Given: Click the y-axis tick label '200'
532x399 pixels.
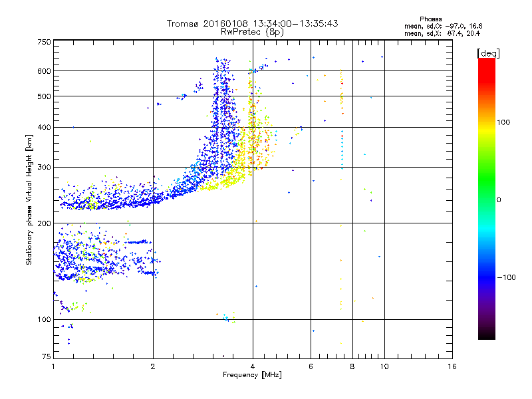Looking at the screenshot, I should [x=44, y=223].
